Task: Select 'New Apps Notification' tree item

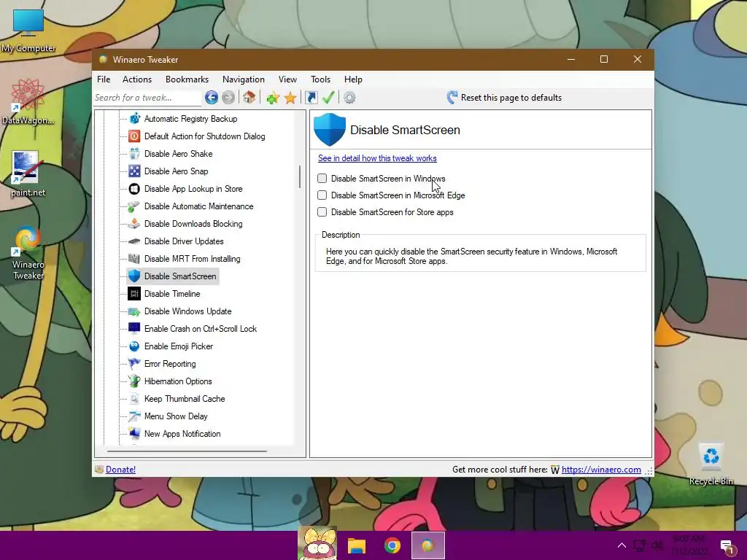Action: pos(182,434)
